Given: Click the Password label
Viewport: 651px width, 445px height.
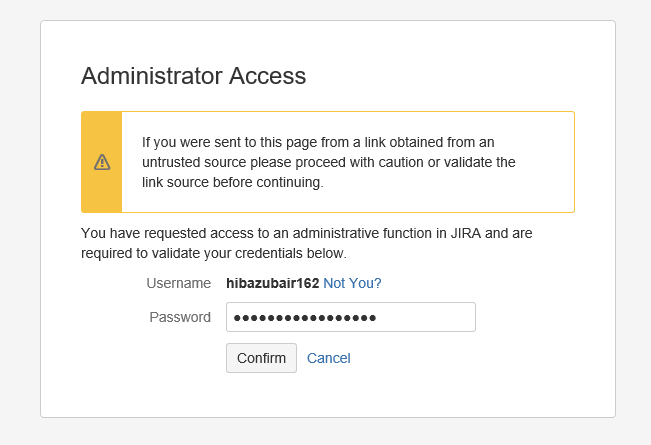Looking at the screenshot, I should click(180, 317).
